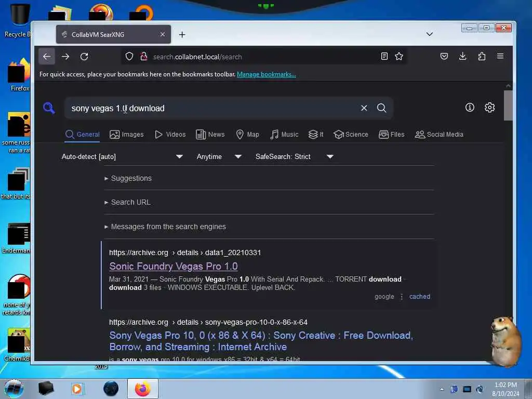This screenshot has height=399, width=532.
Task: Open the Auto-detect language dropdown
Action: (x=122, y=156)
